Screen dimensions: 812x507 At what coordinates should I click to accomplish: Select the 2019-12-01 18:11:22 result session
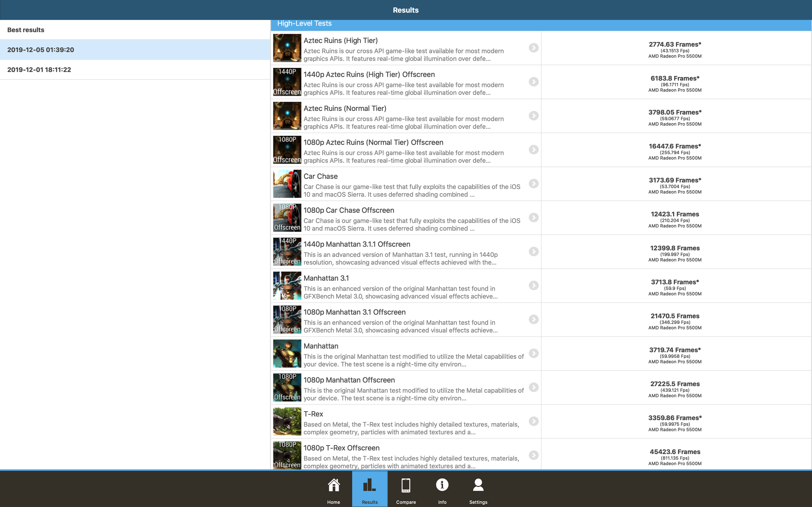tap(39, 70)
